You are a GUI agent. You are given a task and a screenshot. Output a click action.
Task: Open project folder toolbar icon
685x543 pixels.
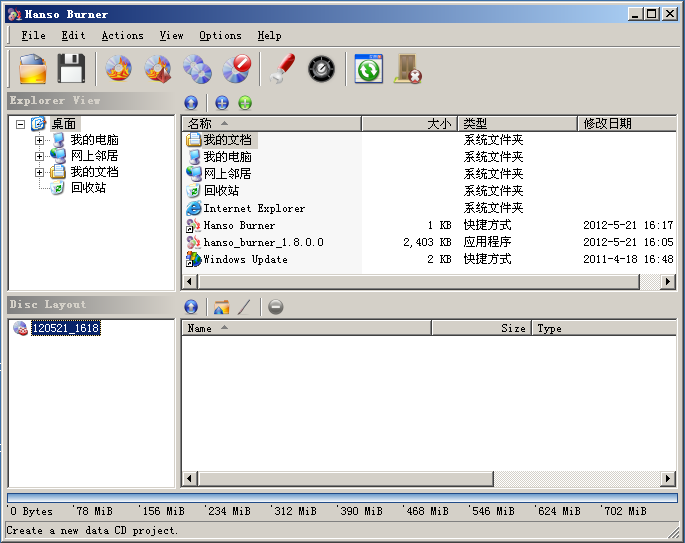(x=33, y=69)
